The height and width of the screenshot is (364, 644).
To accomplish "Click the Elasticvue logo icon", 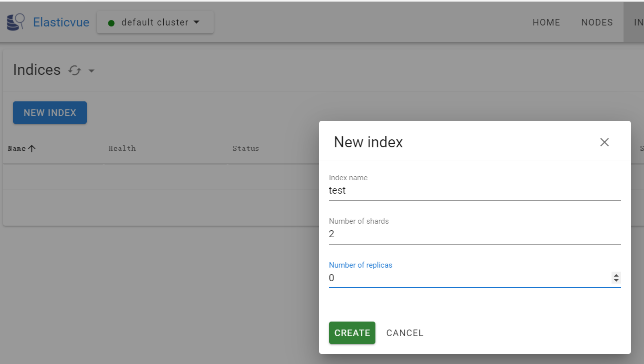I will 15,22.
